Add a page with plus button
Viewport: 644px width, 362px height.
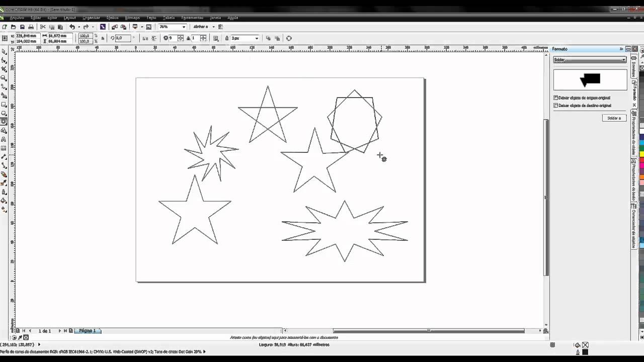pyautogui.click(x=71, y=331)
